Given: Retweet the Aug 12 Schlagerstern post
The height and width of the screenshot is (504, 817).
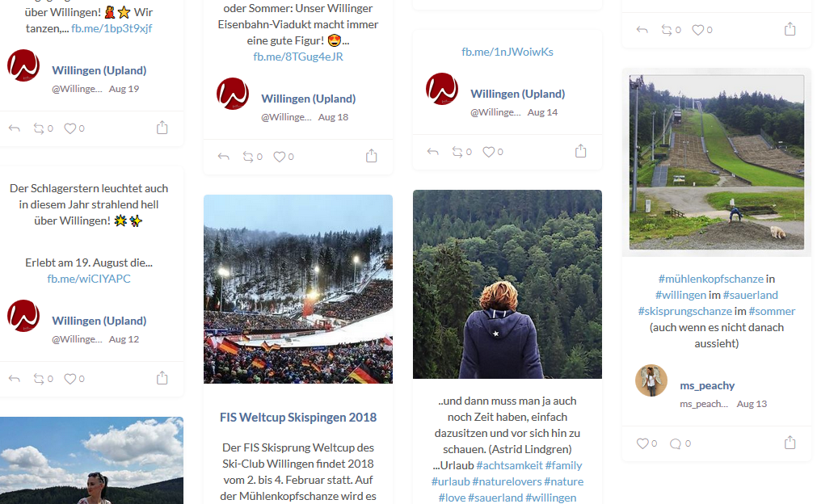Looking at the screenshot, I should tap(38, 378).
